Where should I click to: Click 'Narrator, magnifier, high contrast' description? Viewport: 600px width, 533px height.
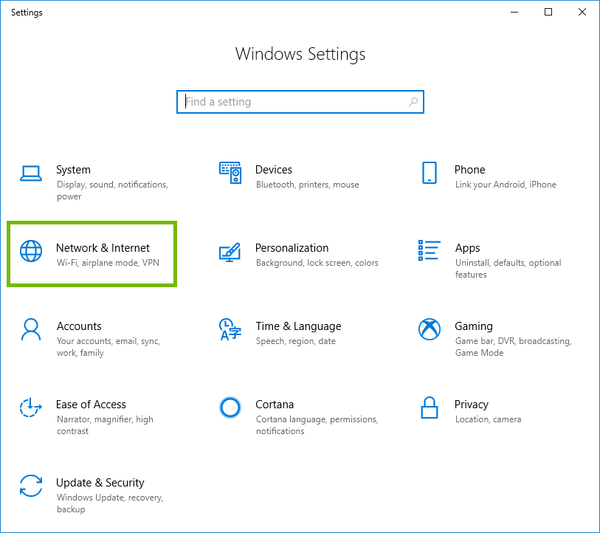point(105,425)
